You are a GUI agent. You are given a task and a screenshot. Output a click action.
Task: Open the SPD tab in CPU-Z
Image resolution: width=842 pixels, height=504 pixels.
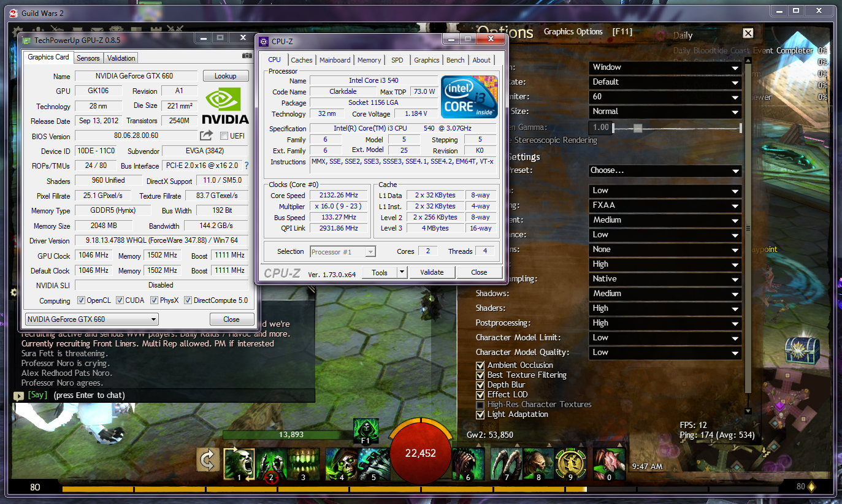pyautogui.click(x=397, y=60)
